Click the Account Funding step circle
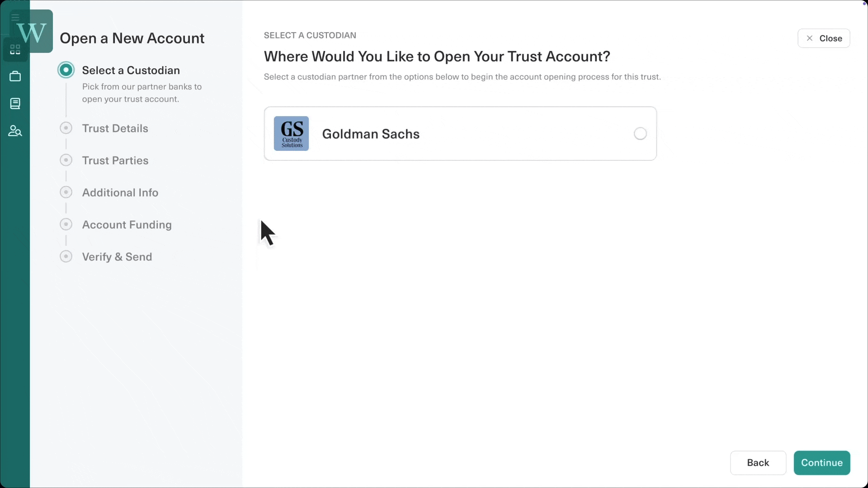 66,225
